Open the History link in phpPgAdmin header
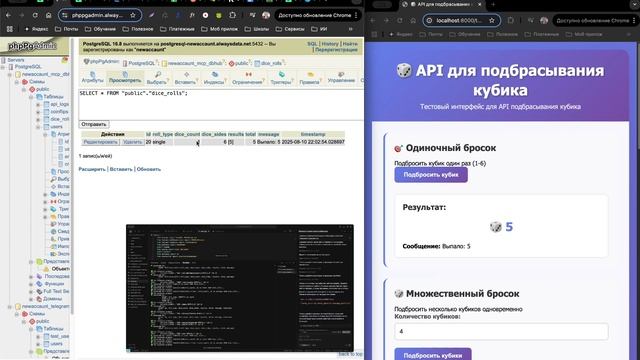Viewport: 640px width, 360px height. [330, 44]
